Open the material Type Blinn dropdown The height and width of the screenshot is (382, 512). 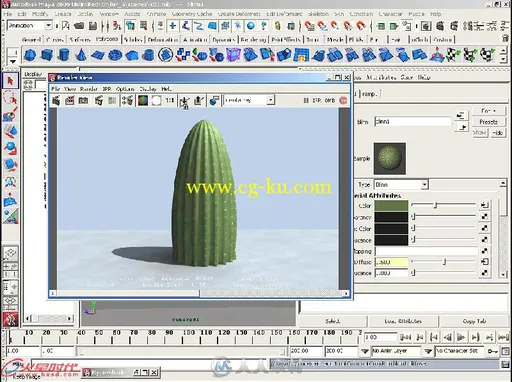(401, 184)
